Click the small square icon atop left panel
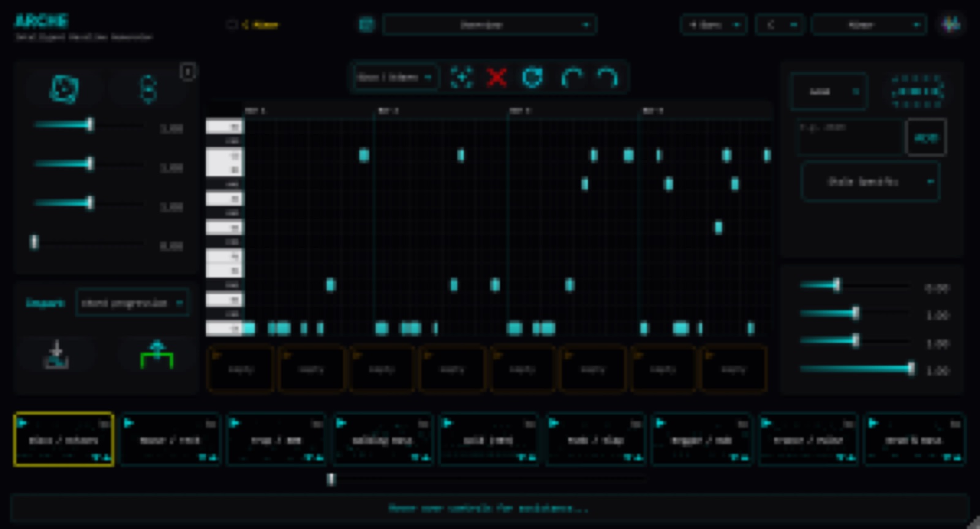This screenshot has height=529, width=980. (x=187, y=72)
